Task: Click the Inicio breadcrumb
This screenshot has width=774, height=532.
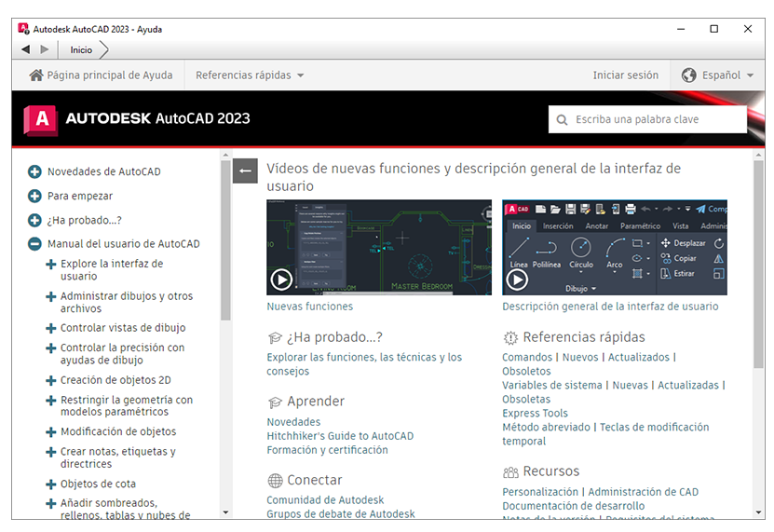Action: click(x=81, y=50)
